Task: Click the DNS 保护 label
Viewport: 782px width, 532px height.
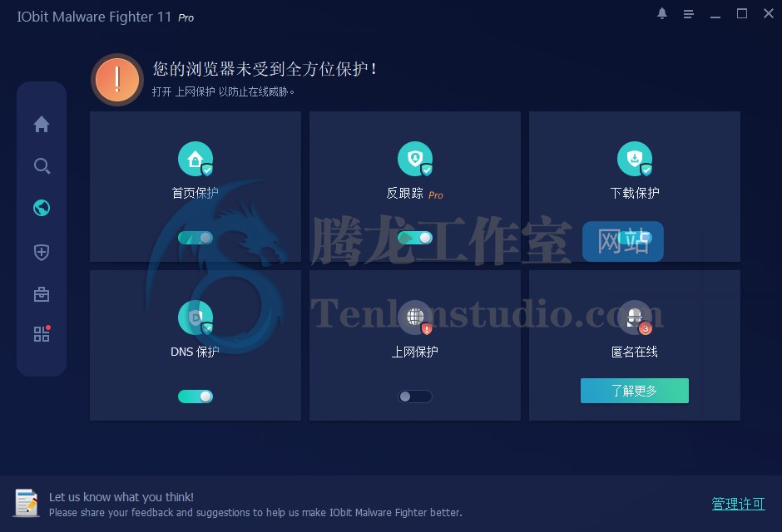Action: click(x=195, y=352)
